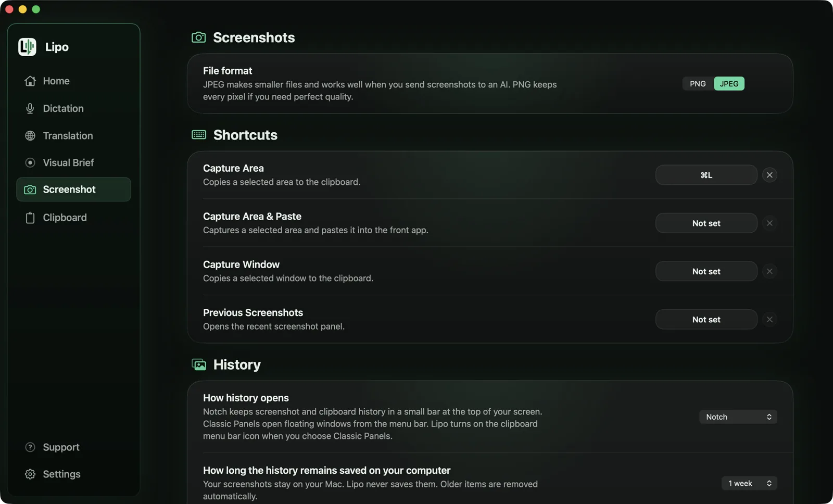Open the Dictation section

tap(73, 108)
